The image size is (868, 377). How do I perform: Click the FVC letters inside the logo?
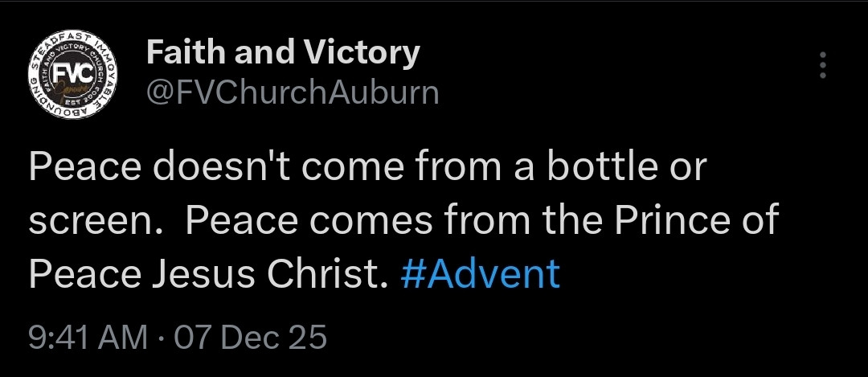(71, 73)
